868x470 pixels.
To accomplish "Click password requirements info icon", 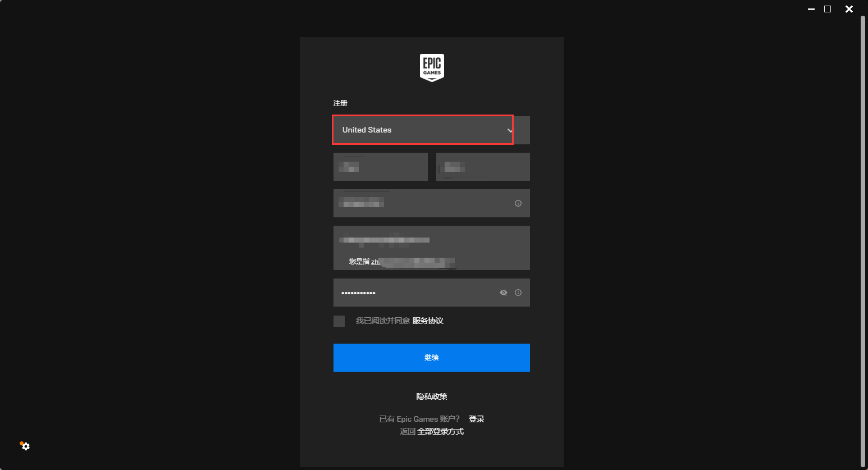I will pyautogui.click(x=518, y=293).
